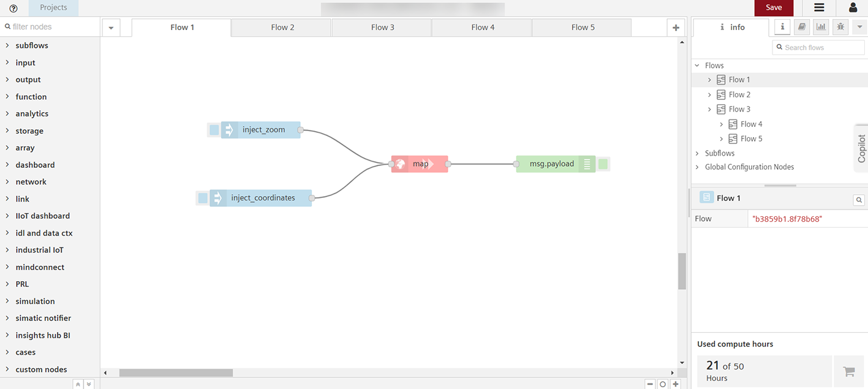Expand the IIoT dashboard palette category
Viewport: 868px width, 389px height.
(50, 216)
